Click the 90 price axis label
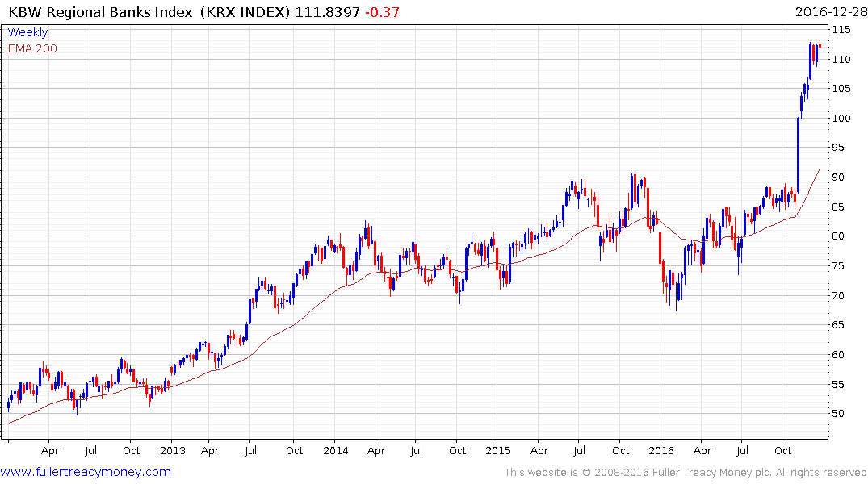Viewport: 868px width, 484px height. pyautogui.click(x=838, y=177)
